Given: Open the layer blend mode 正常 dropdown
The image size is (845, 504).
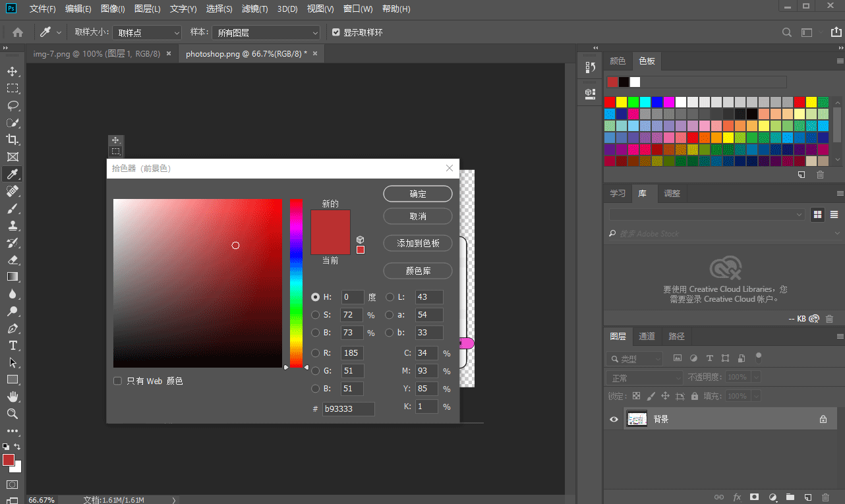Looking at the screenshot, I should 645,378.
